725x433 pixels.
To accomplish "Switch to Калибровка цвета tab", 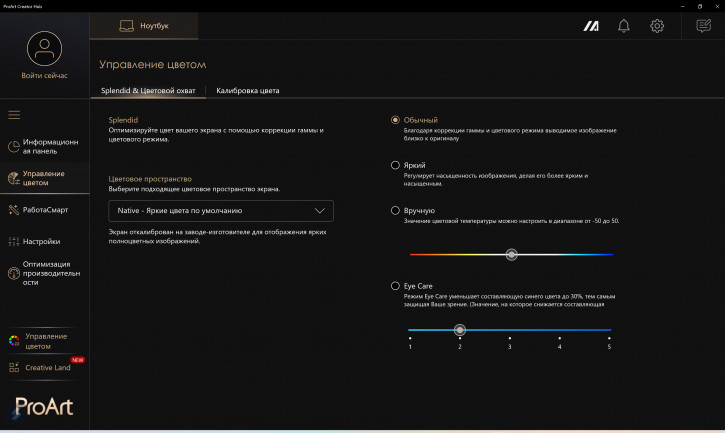I will 248,91.
